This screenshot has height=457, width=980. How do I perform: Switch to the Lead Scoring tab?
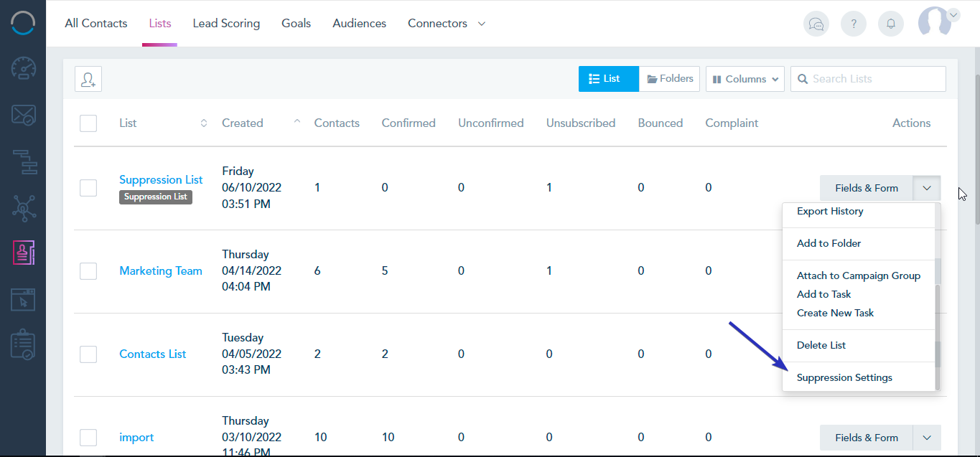pos(226,24)
